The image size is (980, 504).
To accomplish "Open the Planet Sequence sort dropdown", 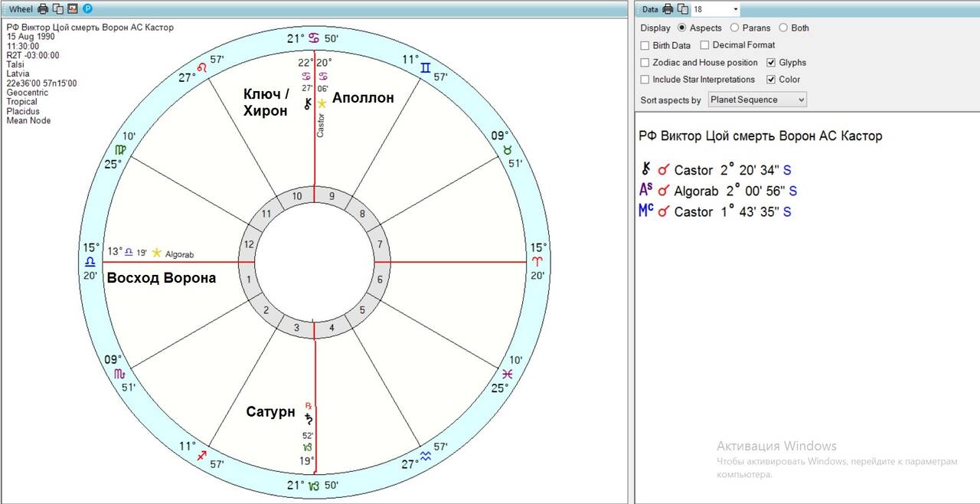I will 757,100.
